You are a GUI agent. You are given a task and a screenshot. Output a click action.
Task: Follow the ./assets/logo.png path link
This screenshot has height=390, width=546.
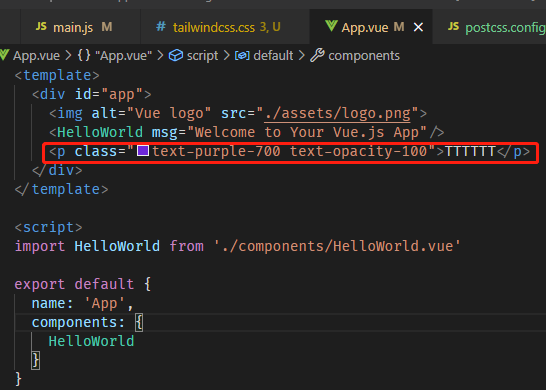pos(337,113)
